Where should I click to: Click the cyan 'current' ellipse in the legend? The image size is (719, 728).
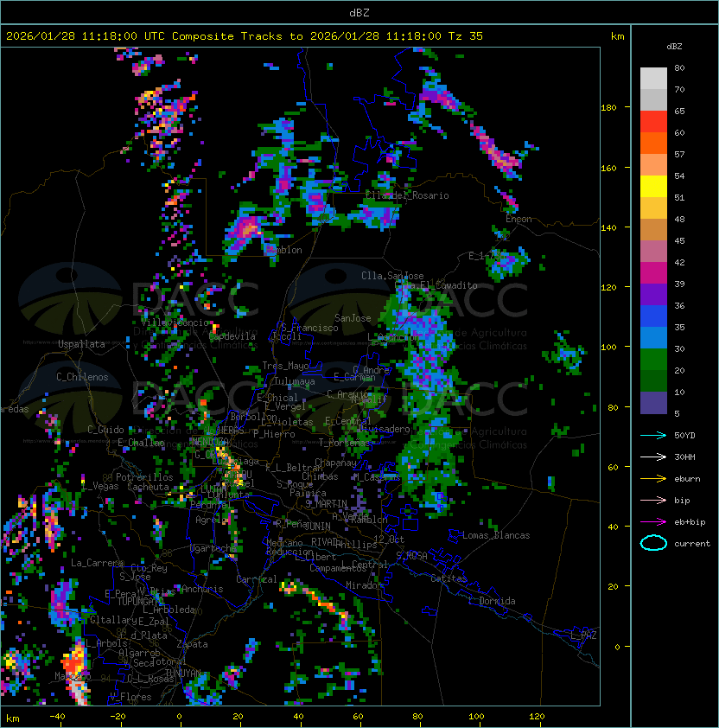point(653,543)
